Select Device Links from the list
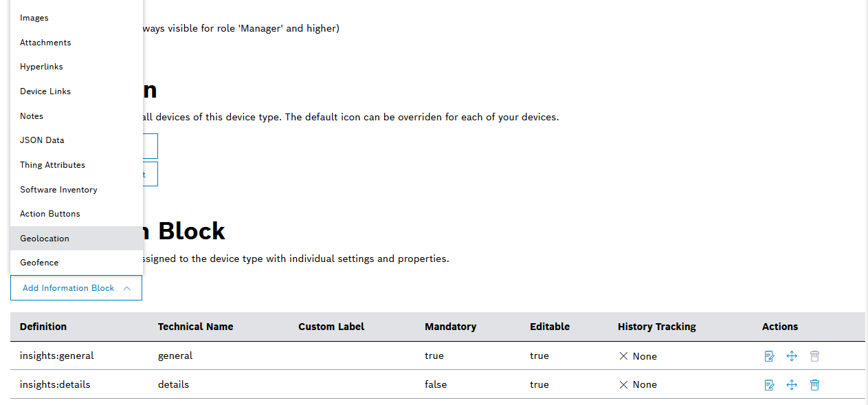Image resolution: width=868 pixels, height=405 pixels. [45, 91]
